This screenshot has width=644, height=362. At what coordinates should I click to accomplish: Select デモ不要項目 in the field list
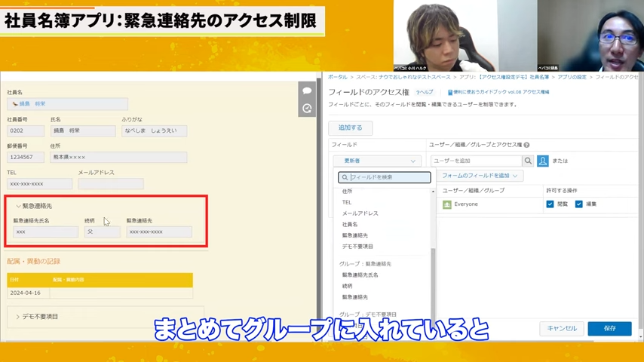point(357,247)
